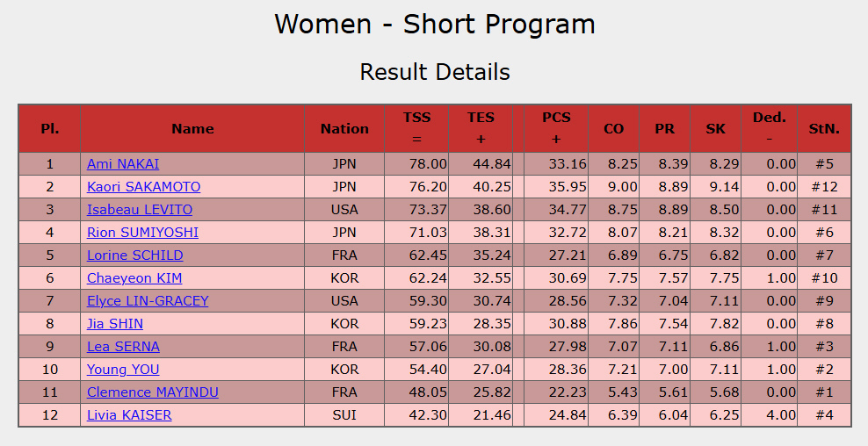This screenshot has width=868, height=446.
Task: Open Isabeau LEVITO's profile link
Action: pyautogui.click(x=140, y=210)
